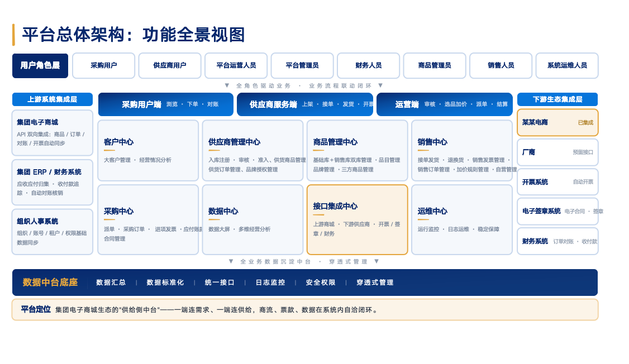
Task: Select the 商品管理中心 module card
Action: click(357, 150)
